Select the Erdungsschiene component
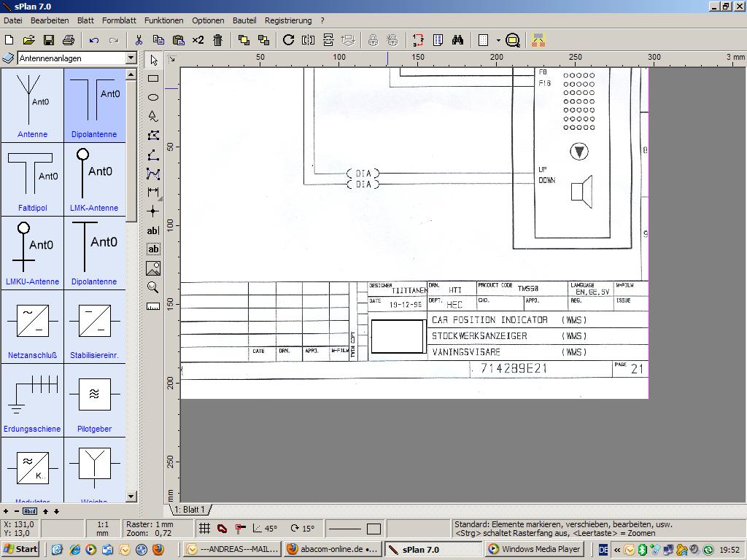This screenshot has width=747, height=560. [x=32, y=400]
